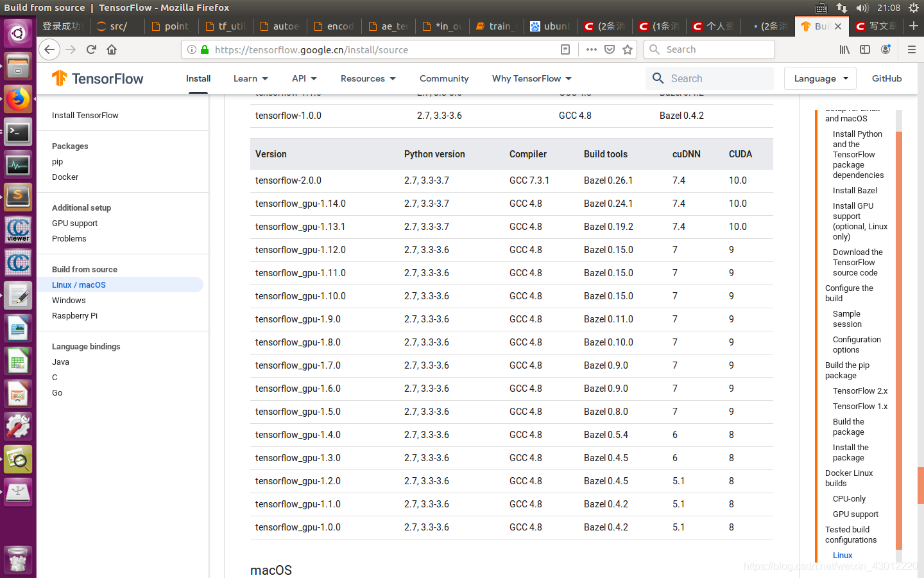The width and height of the screenshot is (924, 578).
Task: Switch to the train browser tab
Action: click(498, 26)
